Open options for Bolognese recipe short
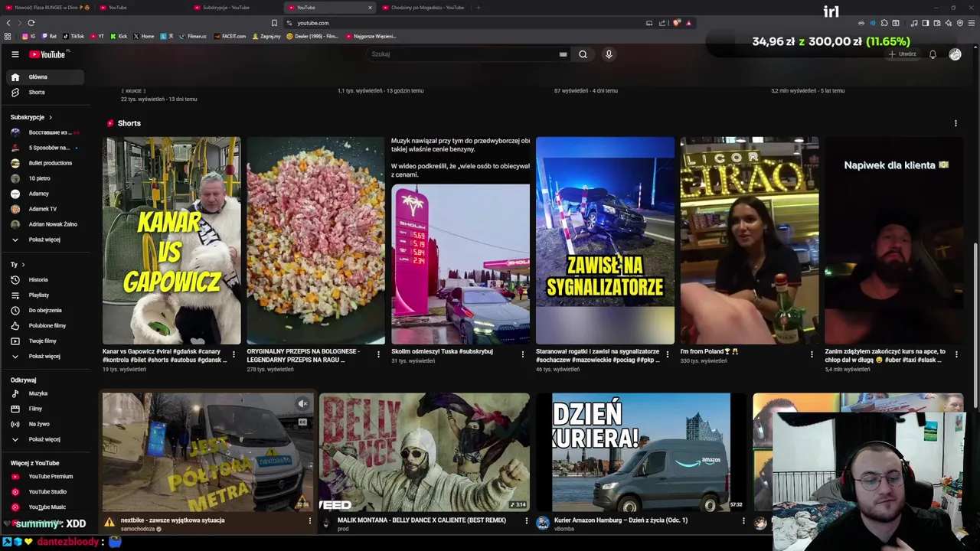 pos(378,354)
